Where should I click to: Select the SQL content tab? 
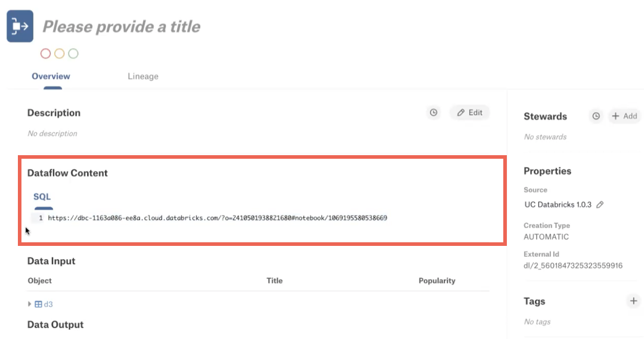[x=42, y=197]
